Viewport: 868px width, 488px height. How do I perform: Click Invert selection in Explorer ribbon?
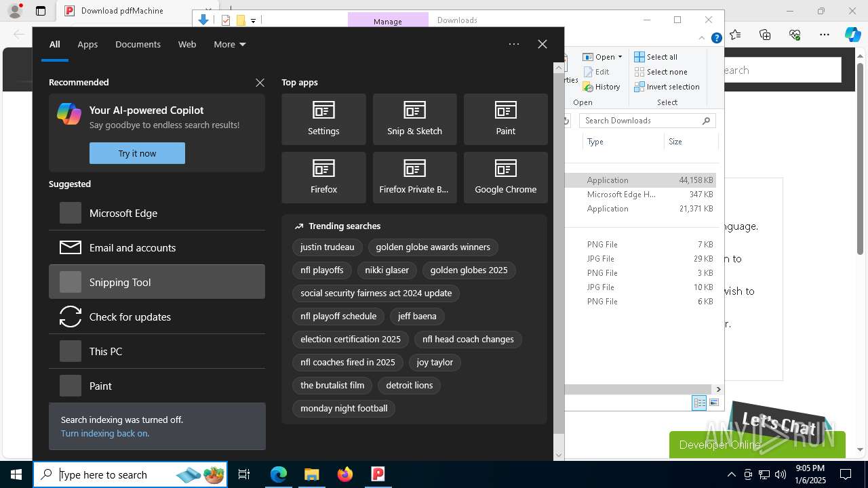point(667,87)
